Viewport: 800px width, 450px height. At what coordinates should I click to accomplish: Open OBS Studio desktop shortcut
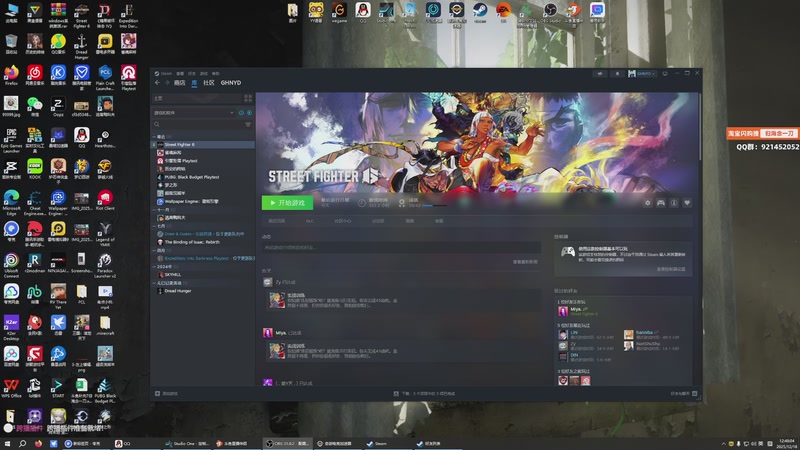coord(550,12)
